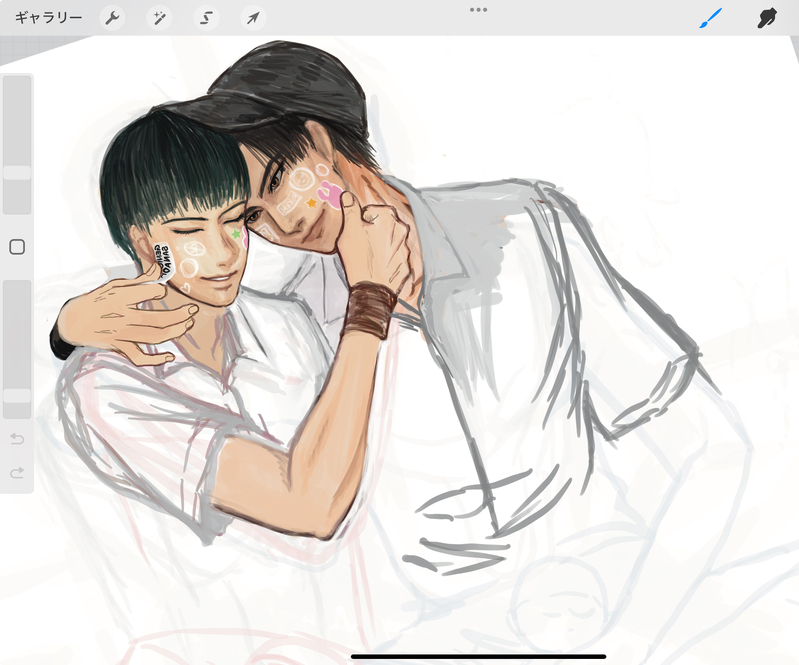Open the Adjustments magic wand menu
Screen dimensions: 799x665
(x=159, y=18)
